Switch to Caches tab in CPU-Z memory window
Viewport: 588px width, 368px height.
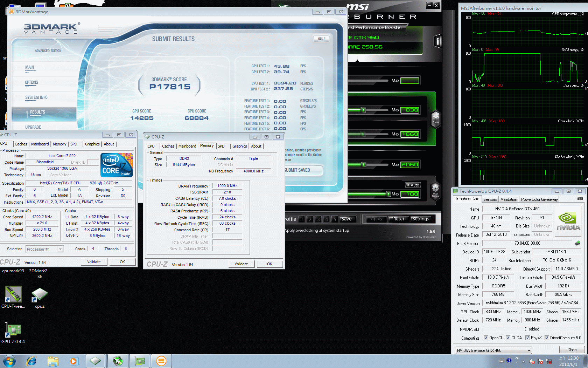click(x=168, y=146)
